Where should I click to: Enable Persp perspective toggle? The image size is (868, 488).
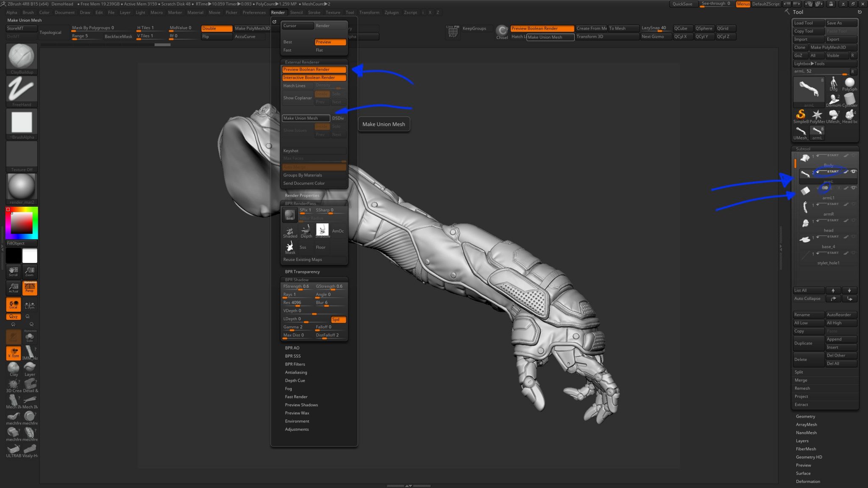tap(29, 288)
